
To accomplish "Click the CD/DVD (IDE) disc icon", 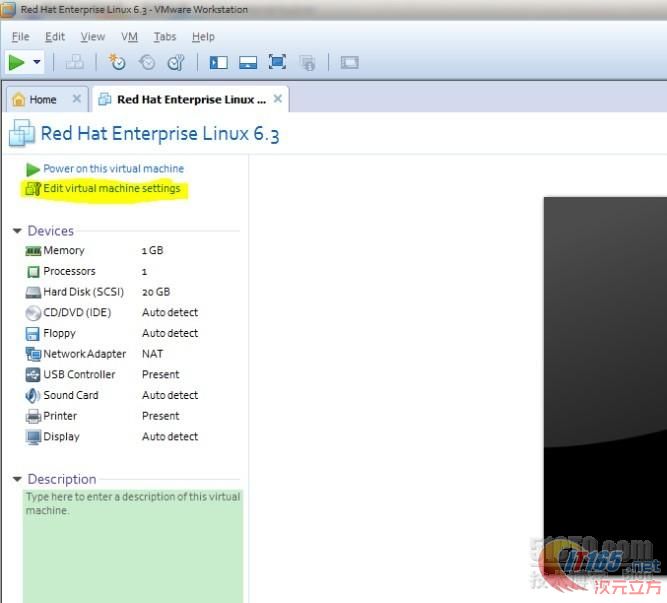I will (33, 313).
